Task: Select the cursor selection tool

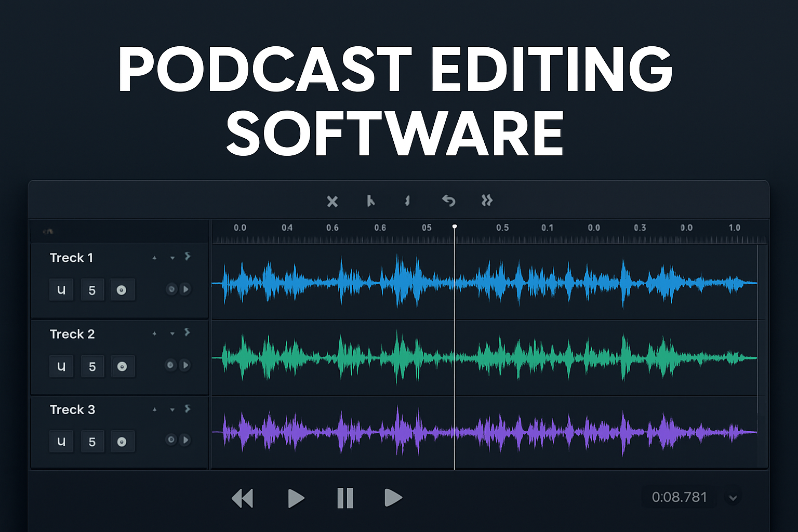Action: (x=370, y=202)
